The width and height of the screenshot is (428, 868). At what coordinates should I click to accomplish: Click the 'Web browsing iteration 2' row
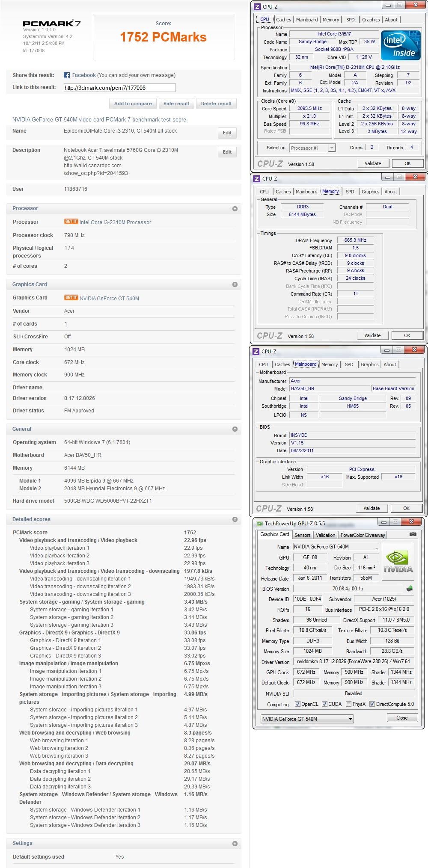pos(124,748)
